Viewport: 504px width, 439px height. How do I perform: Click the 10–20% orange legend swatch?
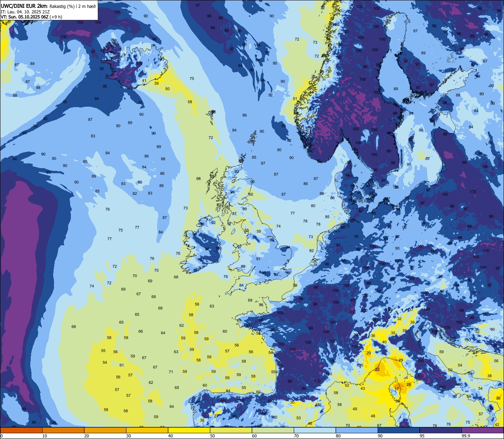click(x=63, y=430)
